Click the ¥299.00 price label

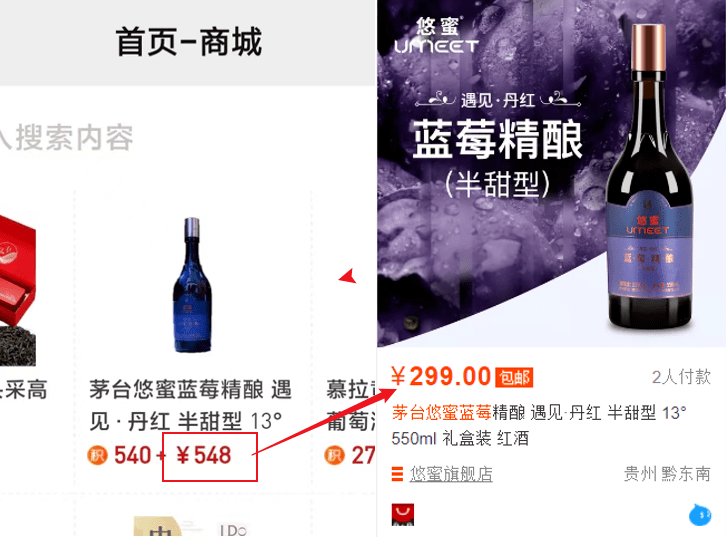tap(441, 376)
